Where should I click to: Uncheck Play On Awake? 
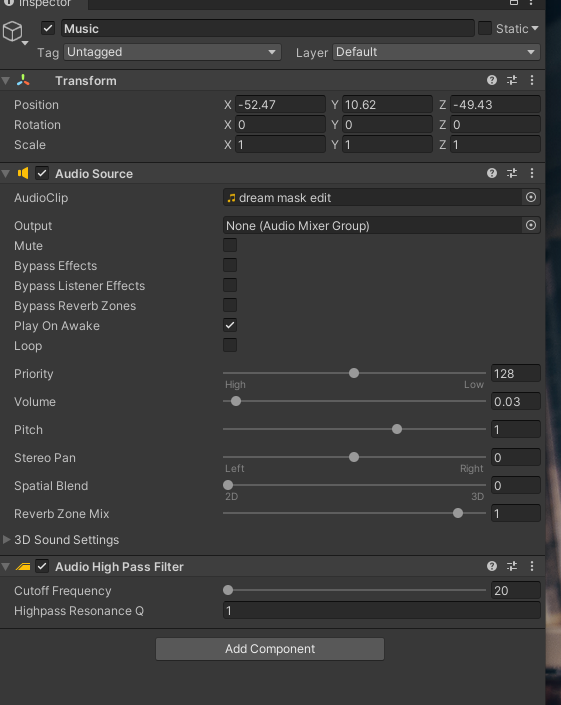click(x=230, y=326)
